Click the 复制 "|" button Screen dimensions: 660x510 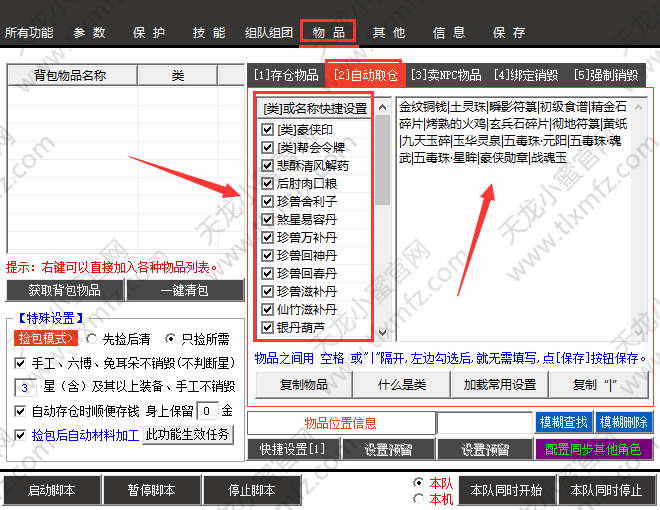(599, 385)
